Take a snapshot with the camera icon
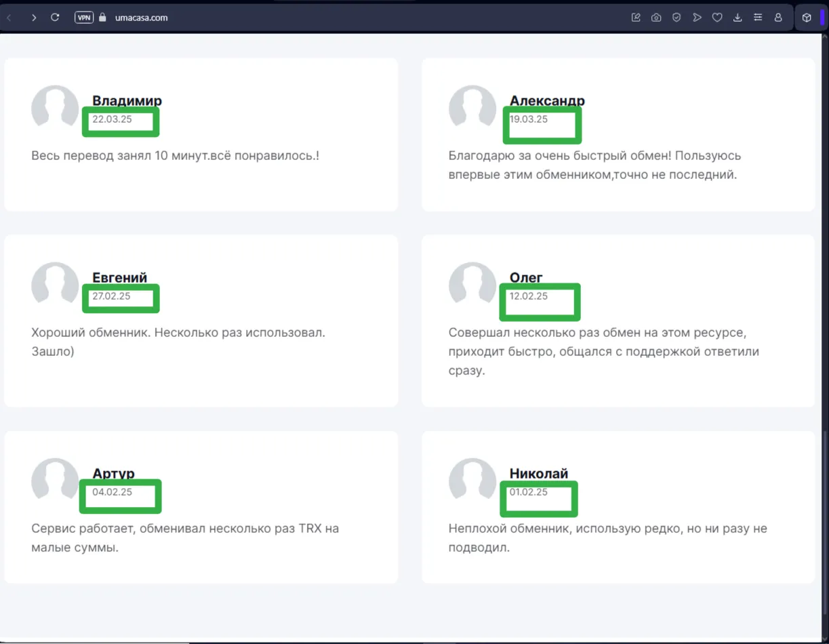Screen dimensions: 829x644 coord(656,18)
